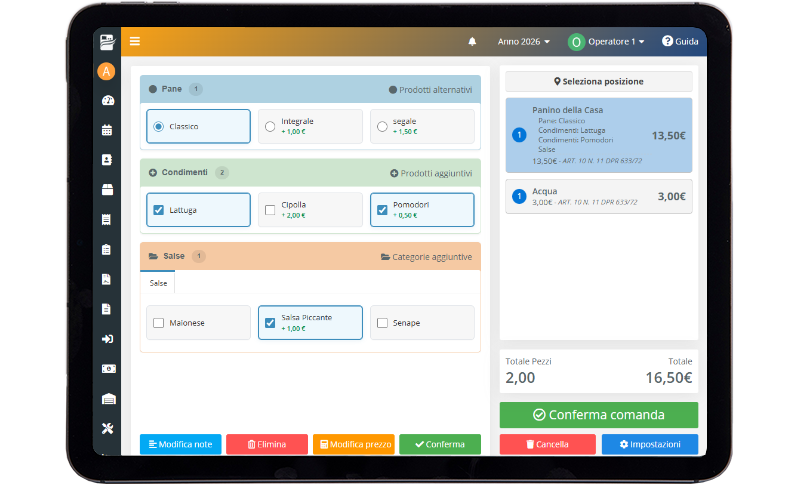Click the Condimenti section header
This screenshot has height=484, width=800.
(310, 173)
